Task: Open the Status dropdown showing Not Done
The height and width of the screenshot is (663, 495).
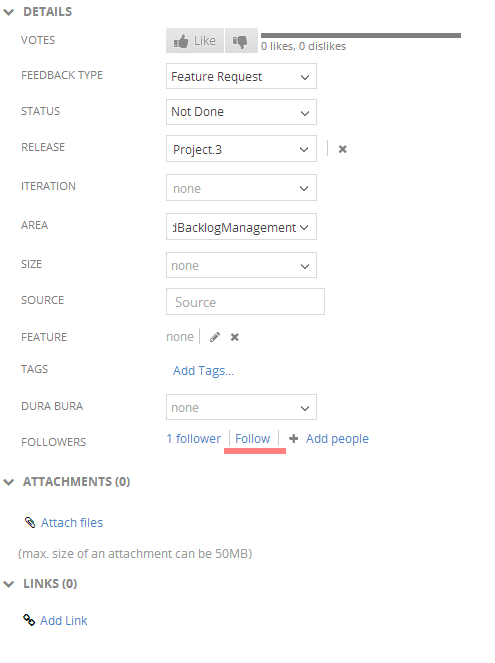Action: (241, 112)
